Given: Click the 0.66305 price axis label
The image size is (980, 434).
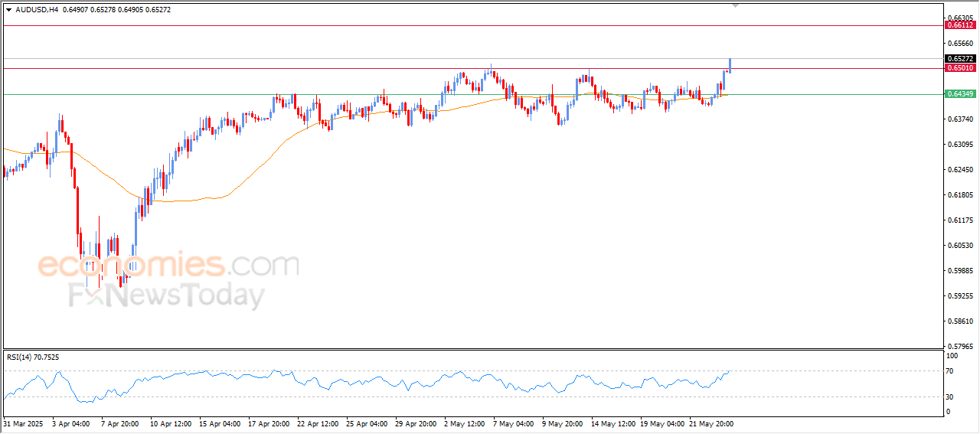Looking at the screenshot, I should pos(960,18).
